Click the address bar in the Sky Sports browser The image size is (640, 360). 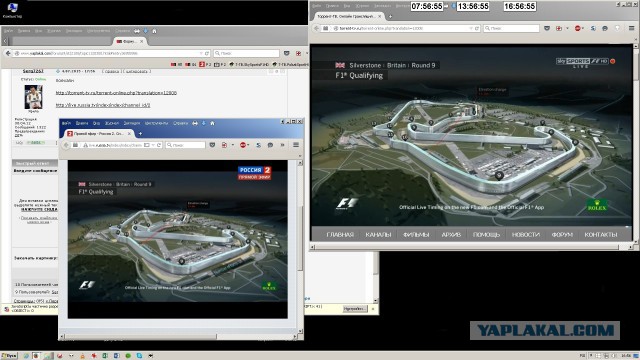pos(400,28)
